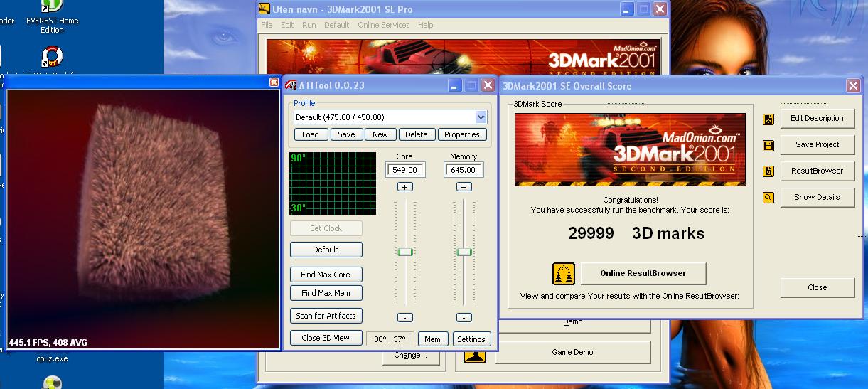Open File menu in 3DMark2001

(267, 25)
